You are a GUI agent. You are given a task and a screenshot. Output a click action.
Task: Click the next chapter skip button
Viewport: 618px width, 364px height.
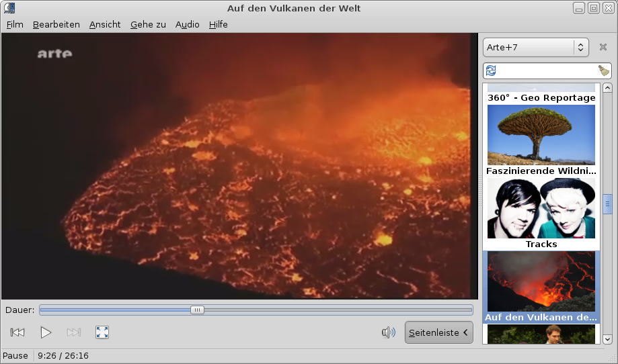point(74,332)
